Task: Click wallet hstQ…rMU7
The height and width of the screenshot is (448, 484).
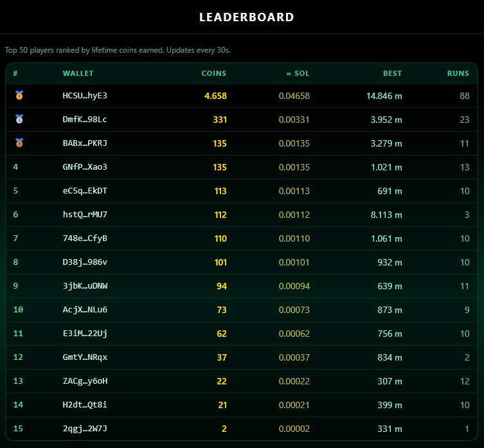Action: pyautogui.click(x=85, y=215)
